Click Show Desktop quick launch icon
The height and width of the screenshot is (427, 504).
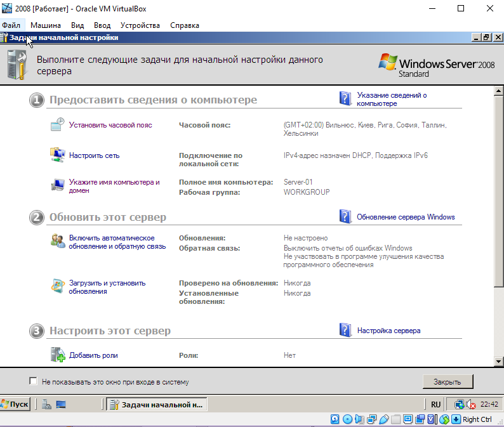[x=61, y=404]
